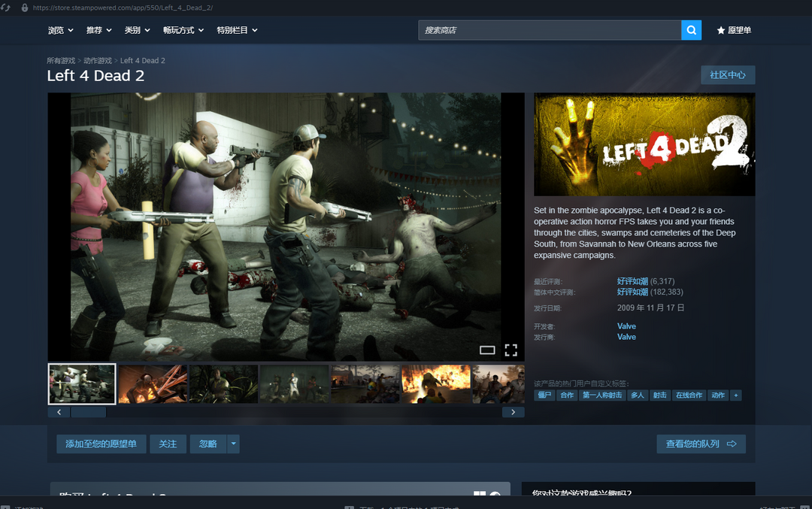Open 社区中心 community hub
Screen dimensions: 812x509
[x=727, y=75]
